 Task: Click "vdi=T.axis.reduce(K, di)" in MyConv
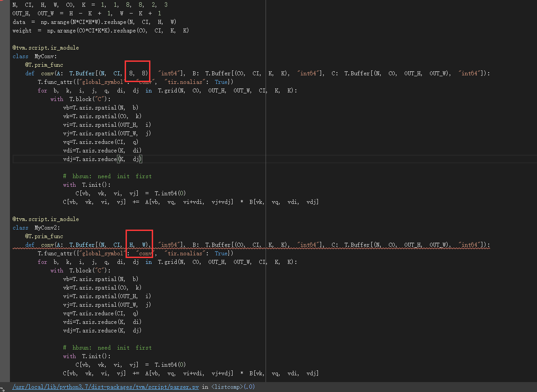[102, 150]
